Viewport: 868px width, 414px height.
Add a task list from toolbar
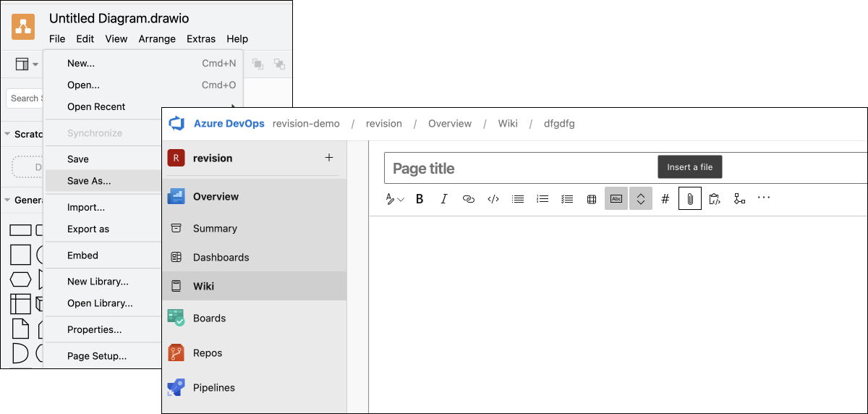[567, 199]
